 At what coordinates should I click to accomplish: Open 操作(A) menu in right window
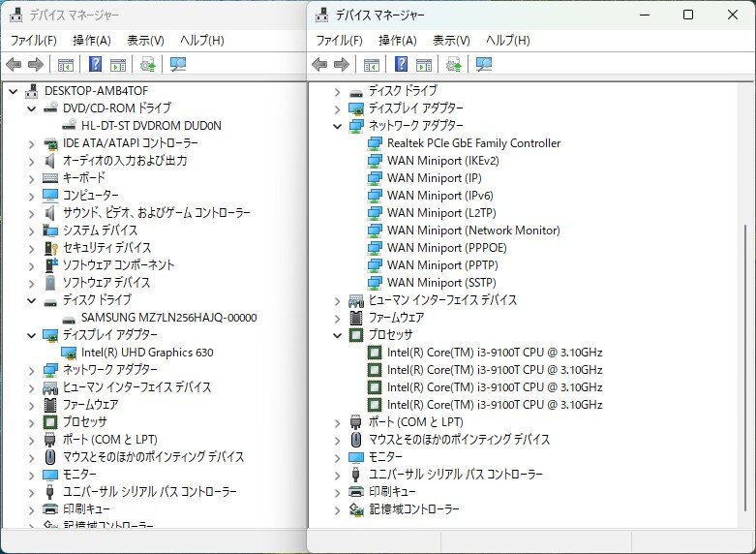point(398,40)
